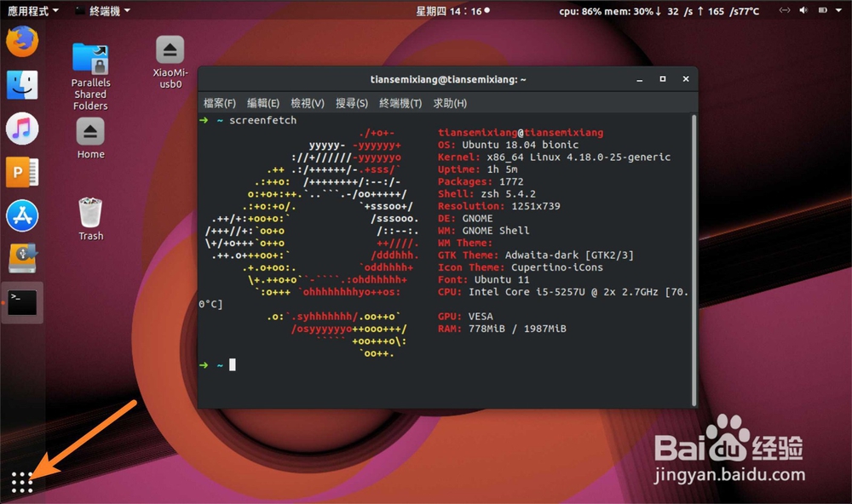
Task: Open the Trash desktop icon
Action: click(x=90, y=219)
